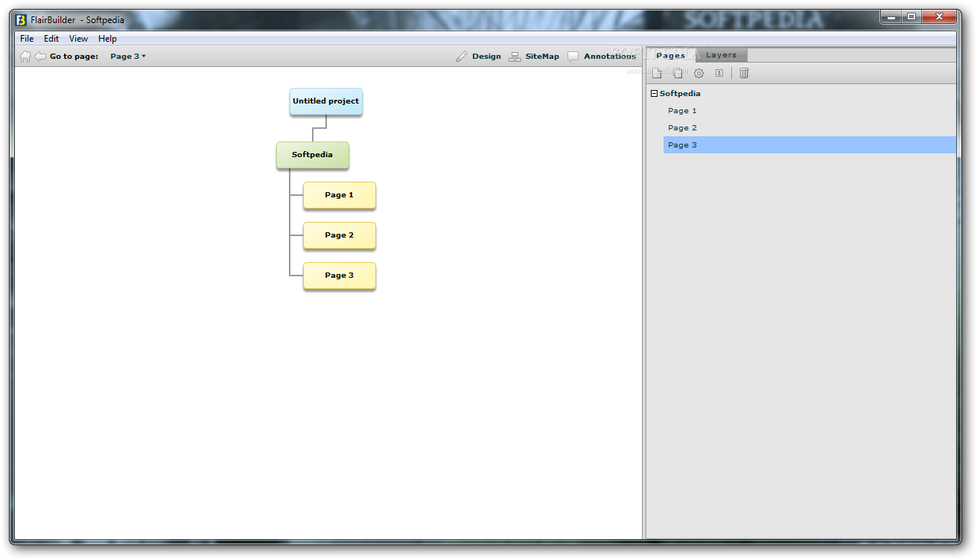Viewport: 977px width, 560px height.
Task: Minimize the FlairBuilder window
Action: [891, 16]
